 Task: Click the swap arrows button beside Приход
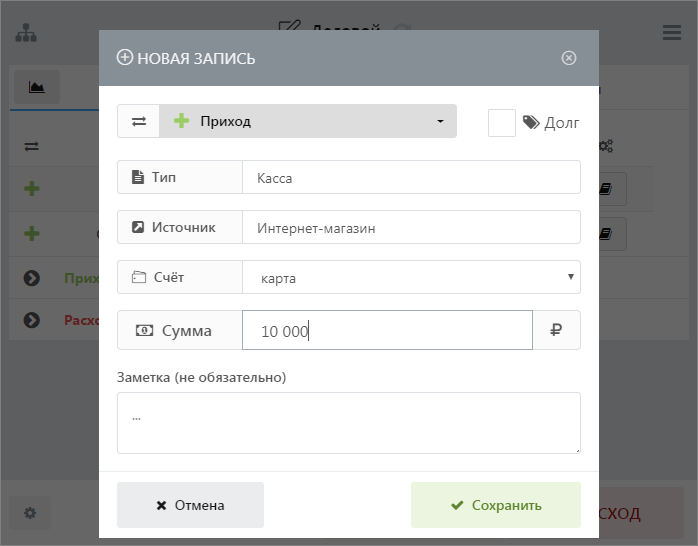click(x=139, y=121)
